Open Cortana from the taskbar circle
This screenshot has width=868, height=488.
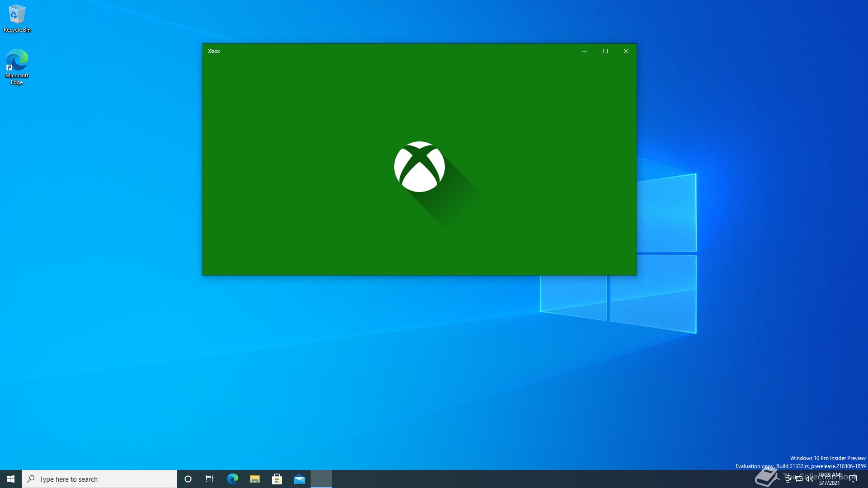coord(188,479)
